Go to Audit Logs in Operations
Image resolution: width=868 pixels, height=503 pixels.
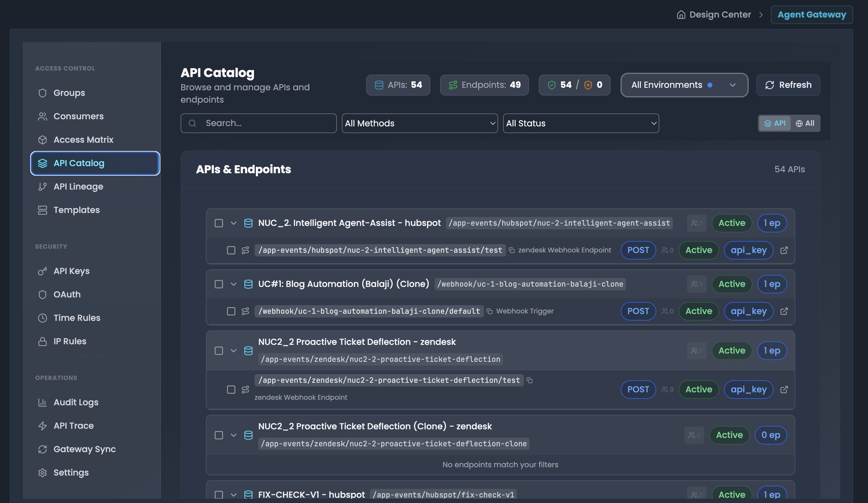(x=76, y=402)
